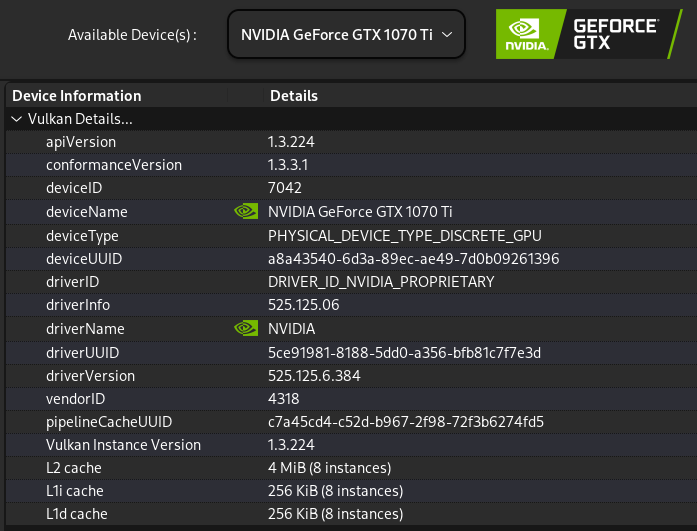The width and height of the screenshot is (697, 531).
Task: Select the driverName value NVIDIA
Action: (292, 329)
